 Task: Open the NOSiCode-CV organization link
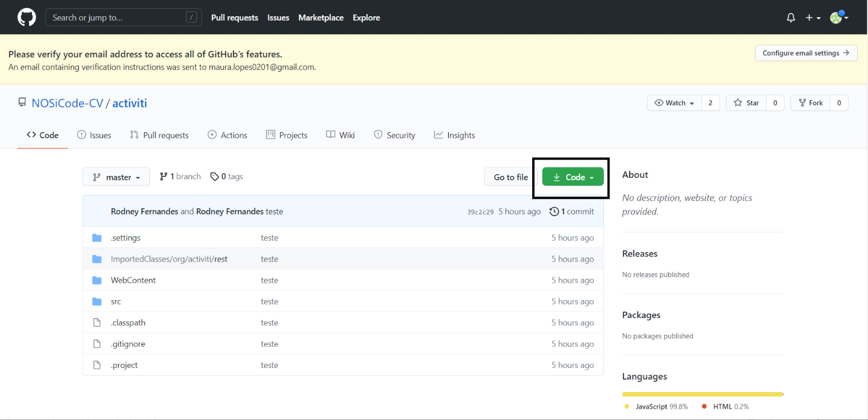[x=67, y=103]
